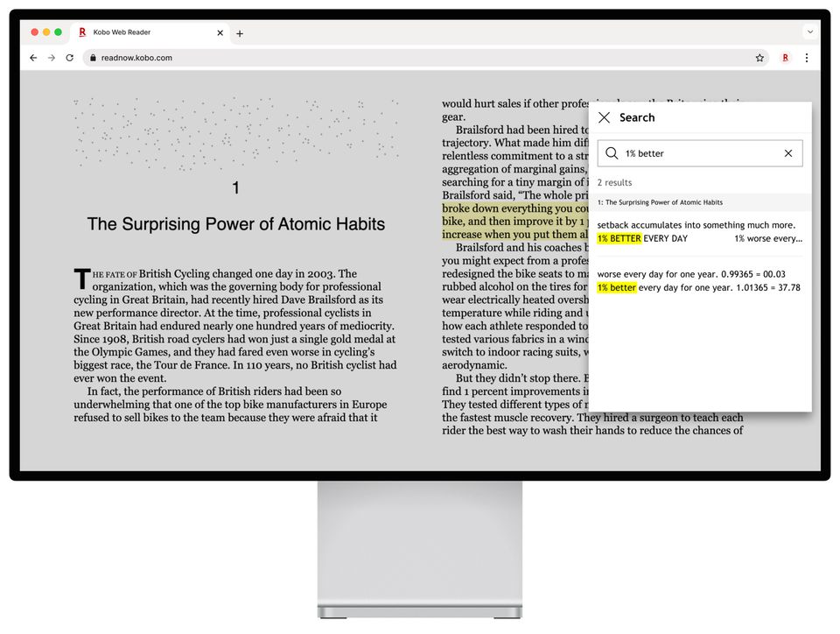Viewport: 840px width, 634px height.
Task: Click the green maximize window button
Action: click(59, 32)
